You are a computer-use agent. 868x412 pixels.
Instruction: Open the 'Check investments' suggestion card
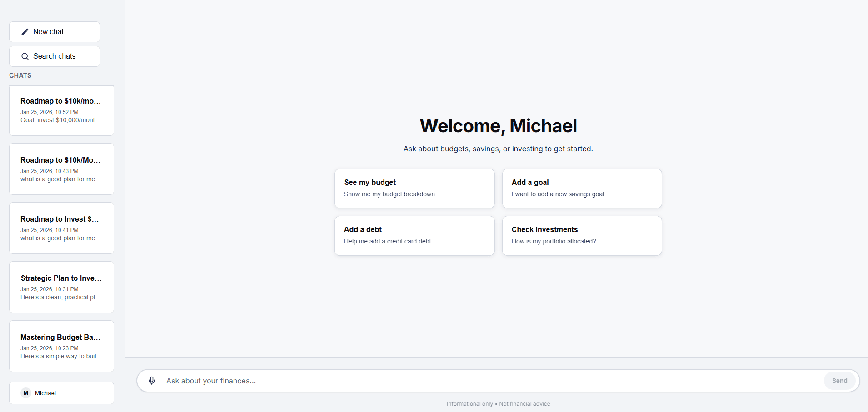(x=582, y=235)
